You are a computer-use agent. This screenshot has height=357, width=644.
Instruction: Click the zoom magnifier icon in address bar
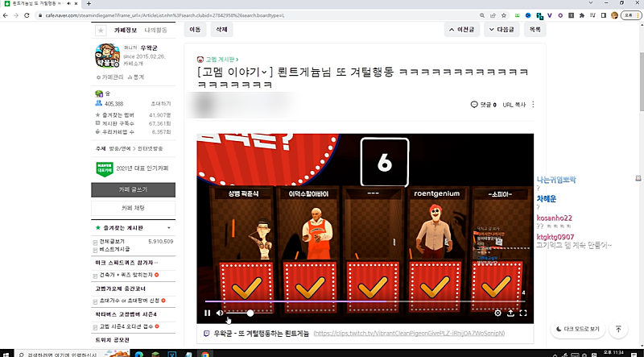tap(482, 15)
